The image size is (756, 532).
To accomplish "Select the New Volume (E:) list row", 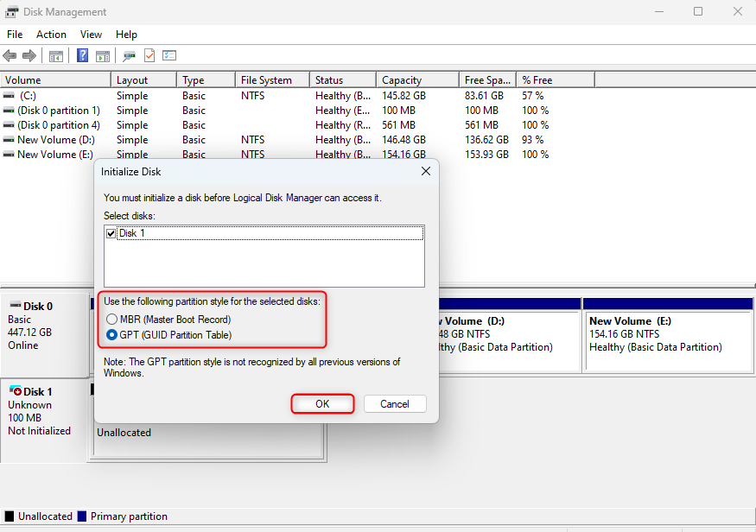I will click(x=297, y=155).
